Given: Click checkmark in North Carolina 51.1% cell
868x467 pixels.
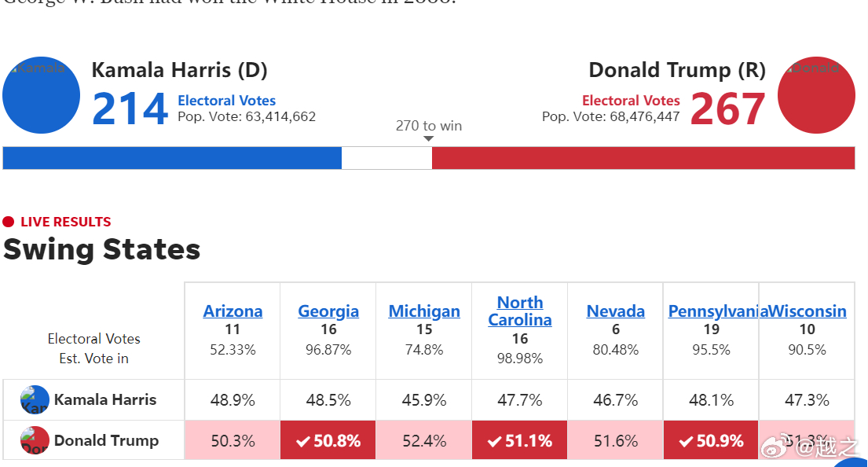Looking at the screenshot, I should 494,442.
